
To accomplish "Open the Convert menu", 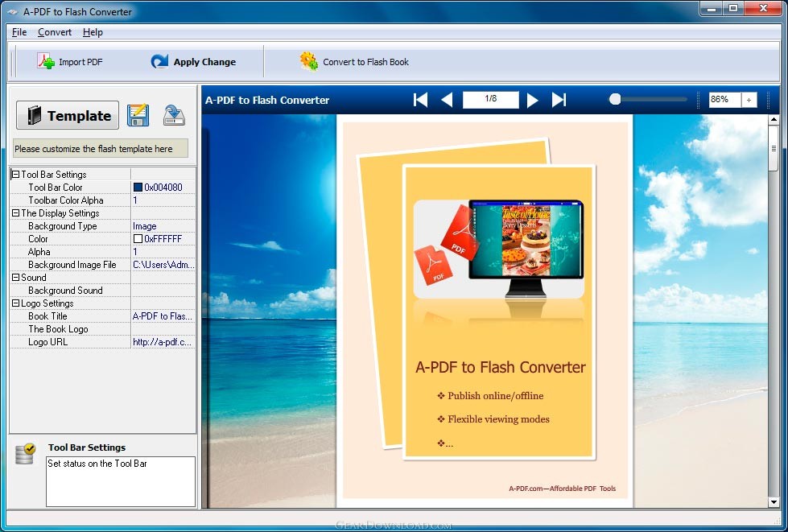I will click(x=55, y=32).
